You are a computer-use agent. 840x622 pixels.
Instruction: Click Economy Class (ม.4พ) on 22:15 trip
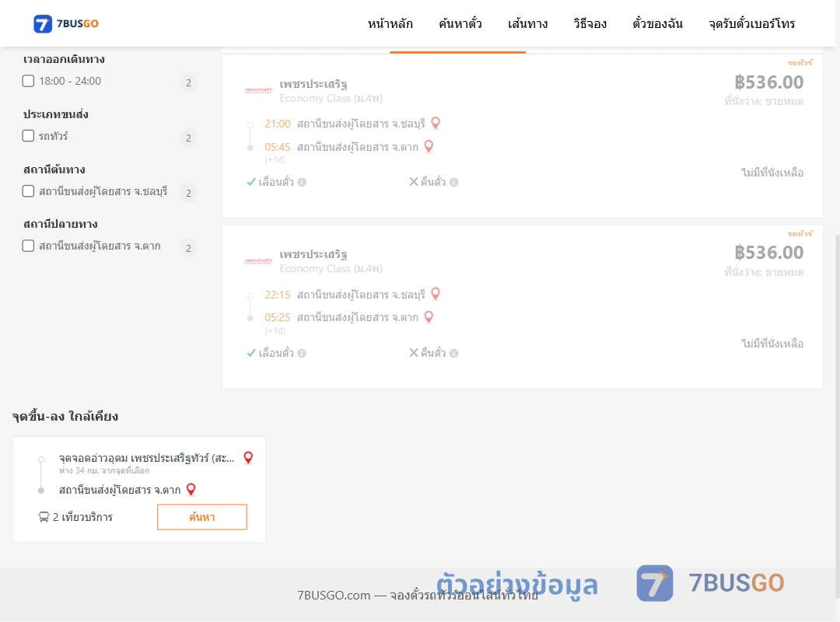[x=331, y=269]
